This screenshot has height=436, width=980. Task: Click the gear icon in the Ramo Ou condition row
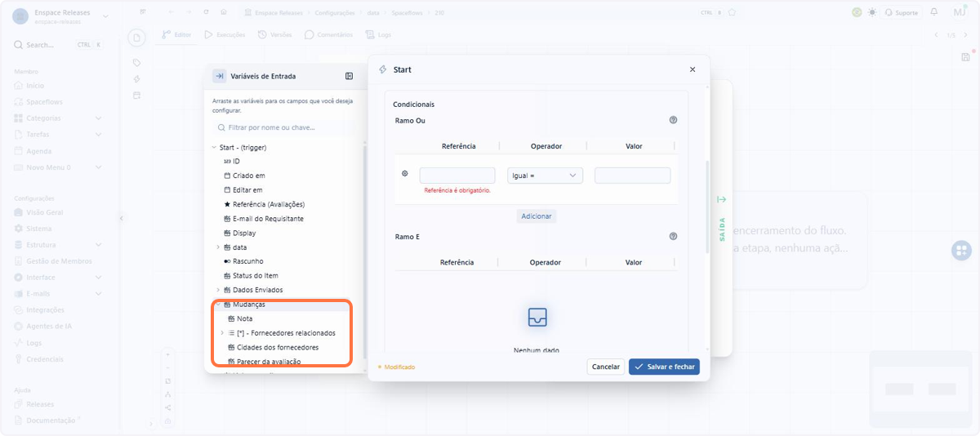(x=405, y=173)
